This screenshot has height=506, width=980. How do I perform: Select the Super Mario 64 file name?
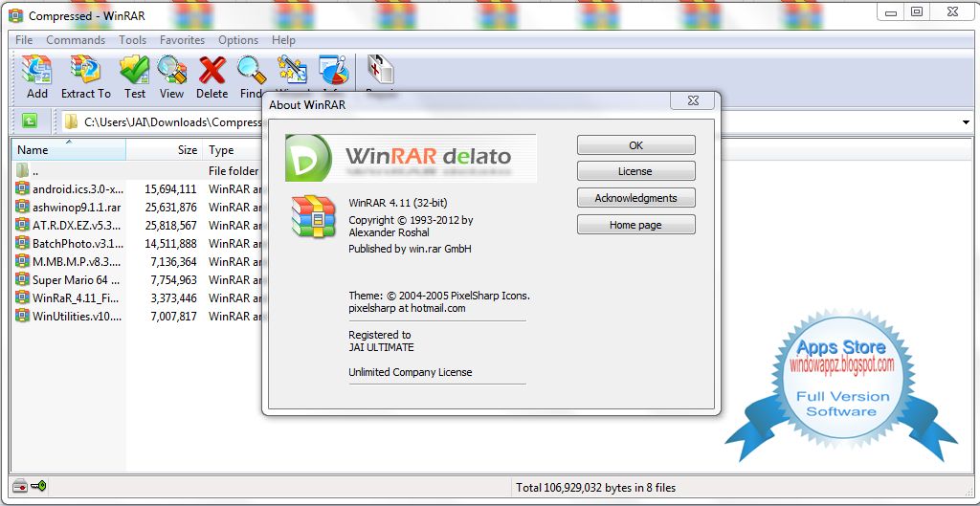tap(77, 280)
